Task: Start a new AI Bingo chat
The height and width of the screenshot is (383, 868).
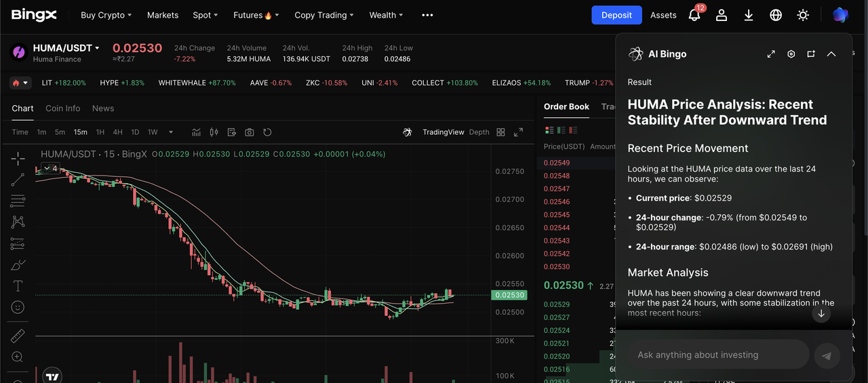Action: tap(811, 54)
